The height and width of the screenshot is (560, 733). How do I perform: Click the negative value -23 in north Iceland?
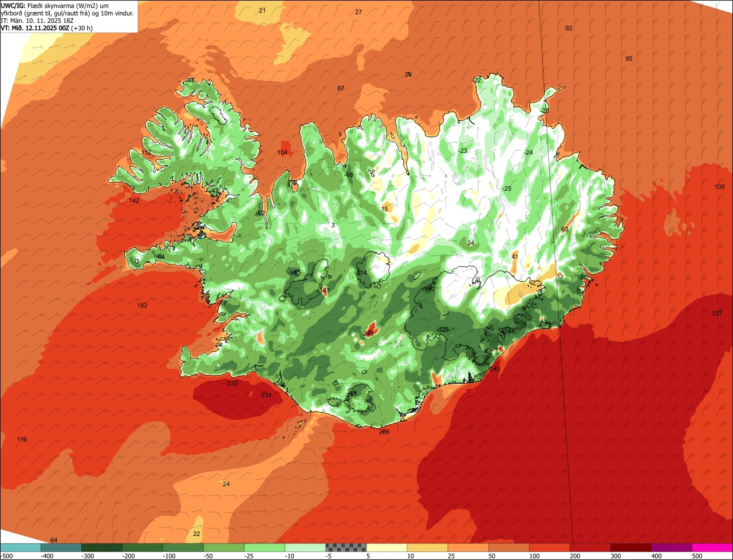(463, 151)
